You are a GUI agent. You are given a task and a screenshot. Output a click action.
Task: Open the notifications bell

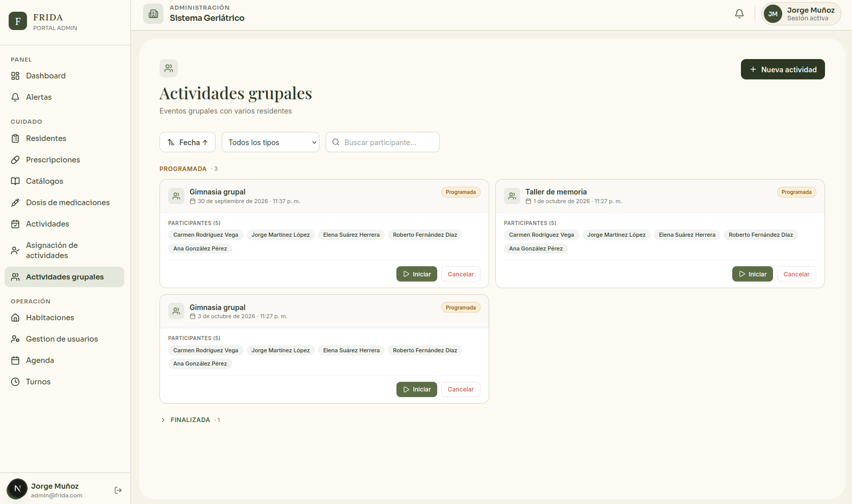coord(739,14)
